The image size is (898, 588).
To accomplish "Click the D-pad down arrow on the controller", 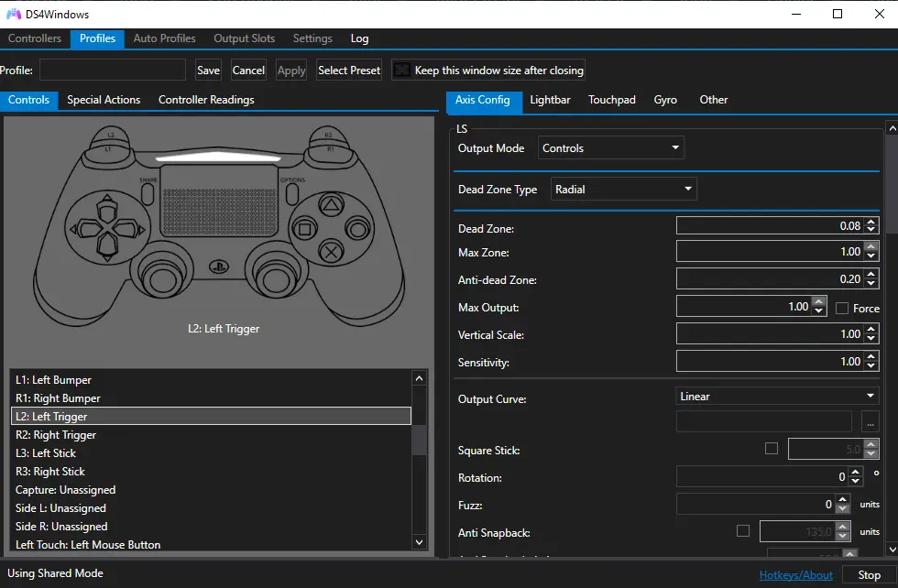I will coord(107,247).
